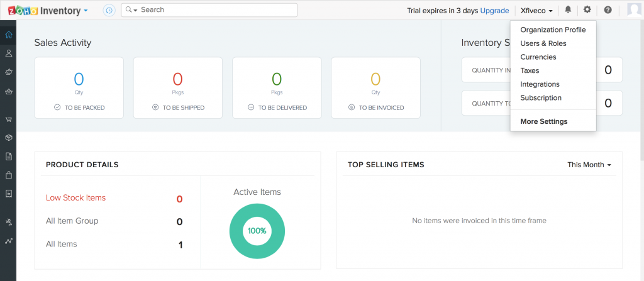Click the Zoho Inventory logo
The image size is (644, 281).
pos(45,10)
